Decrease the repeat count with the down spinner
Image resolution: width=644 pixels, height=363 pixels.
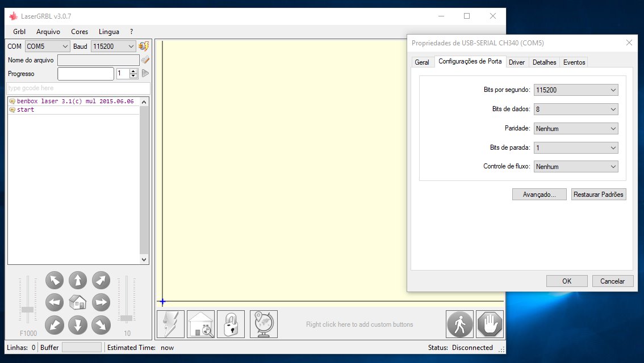[133, 77]
